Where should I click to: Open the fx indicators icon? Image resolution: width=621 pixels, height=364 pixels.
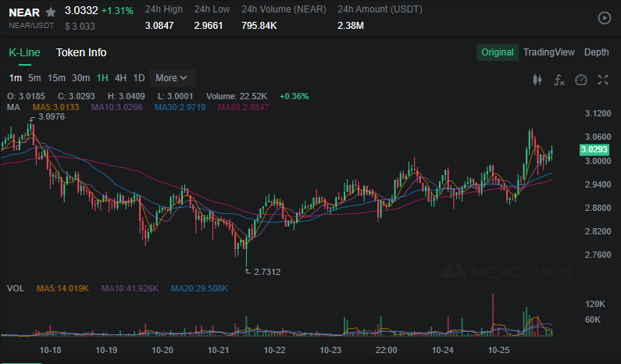559,80
